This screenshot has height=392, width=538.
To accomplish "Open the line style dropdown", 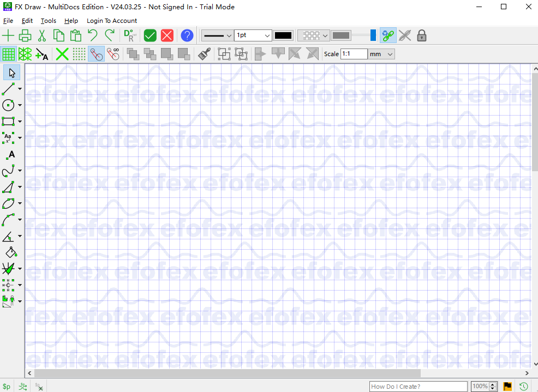I will (x=217, y=35).
